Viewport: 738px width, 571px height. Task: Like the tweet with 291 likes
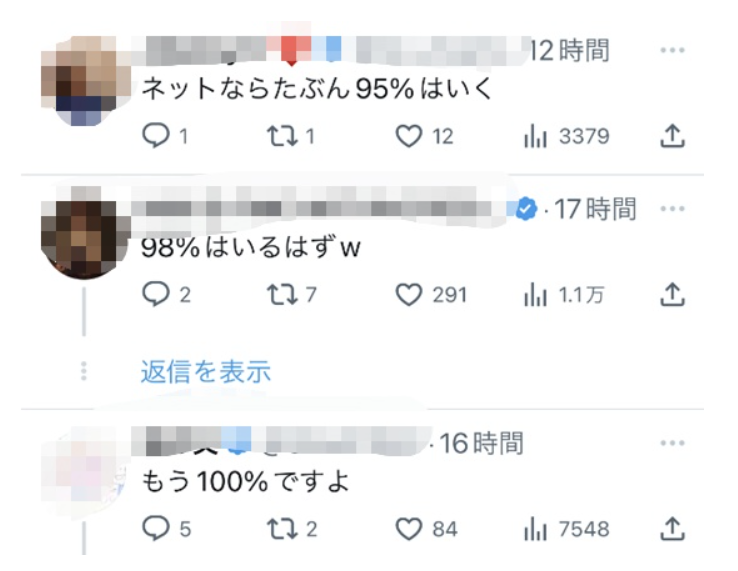point(431,295)
